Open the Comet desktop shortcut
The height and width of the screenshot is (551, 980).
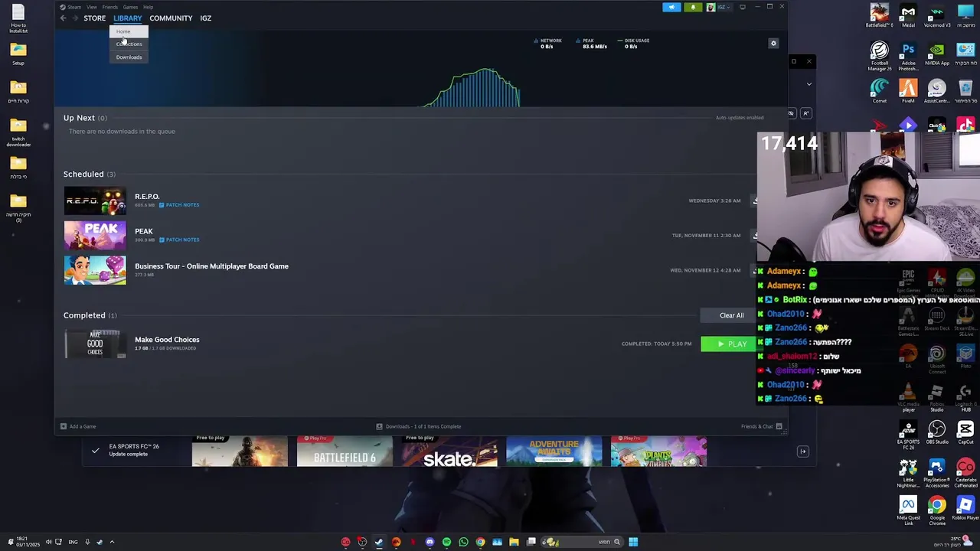click(879, 91)
